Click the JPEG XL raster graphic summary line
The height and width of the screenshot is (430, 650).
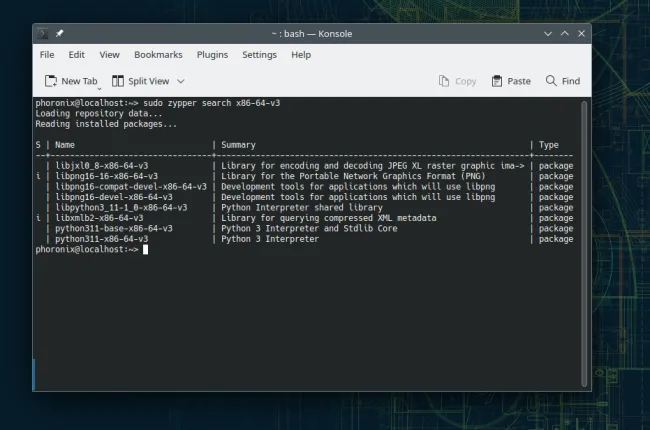pos(372,166)
